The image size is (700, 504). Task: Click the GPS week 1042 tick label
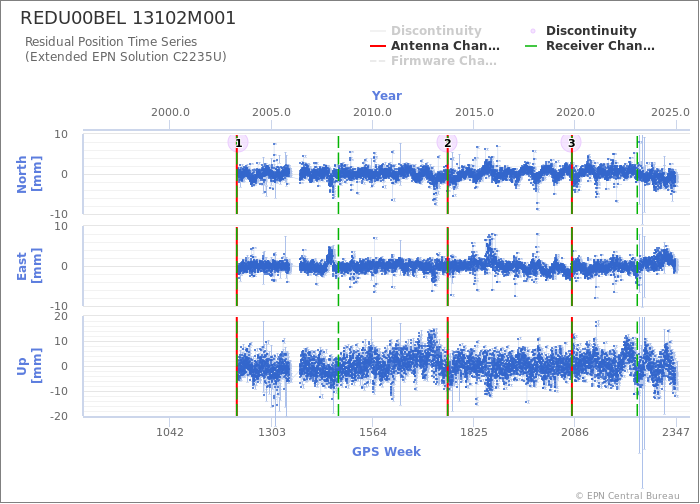coord(170,432)
